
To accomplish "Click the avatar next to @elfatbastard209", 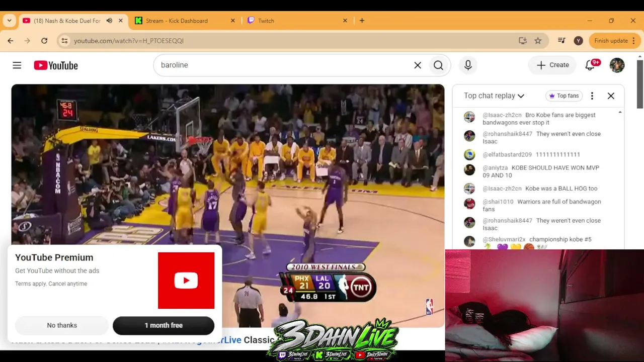I will tap(469, 155).
